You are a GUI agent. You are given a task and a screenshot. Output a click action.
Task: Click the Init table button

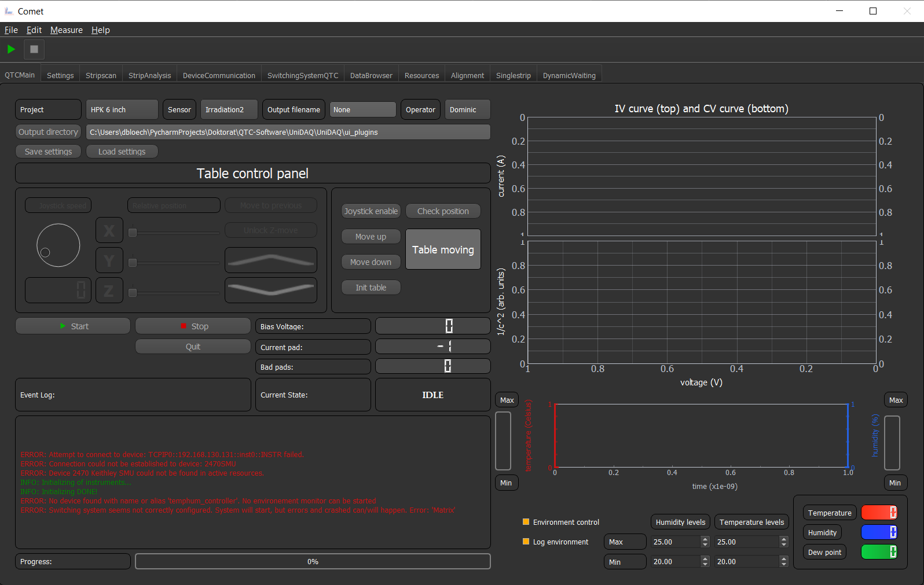click(x=371, y=288)
